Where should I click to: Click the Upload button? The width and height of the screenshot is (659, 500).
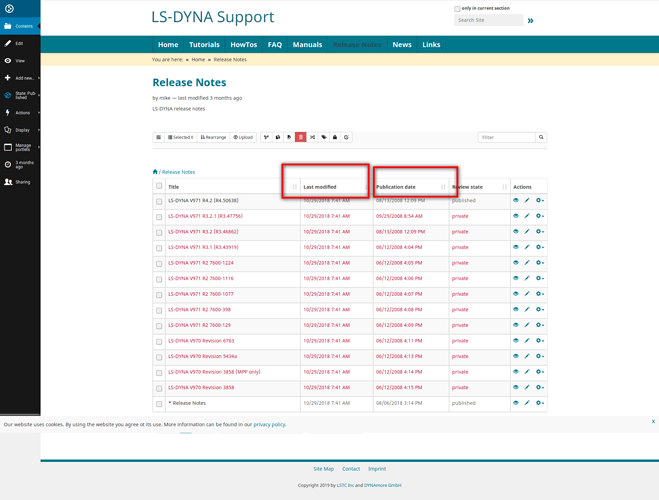tap(243, 137)
